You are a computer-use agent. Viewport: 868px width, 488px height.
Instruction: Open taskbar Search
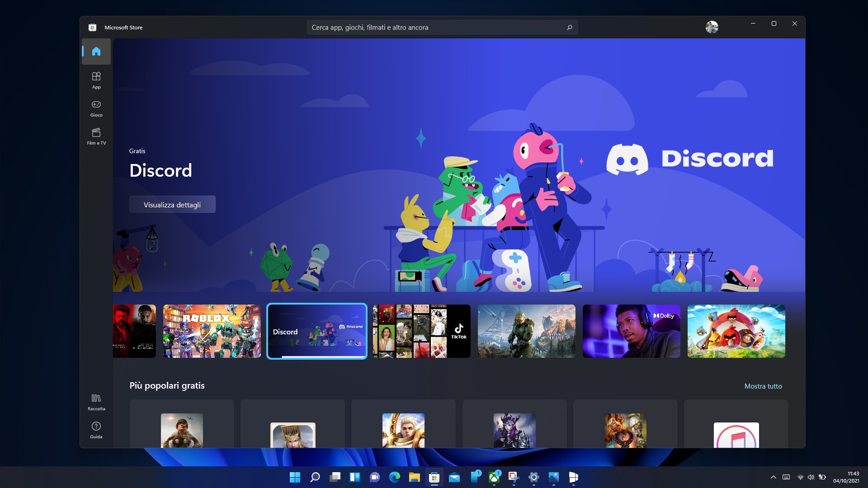tap(315, 477)
